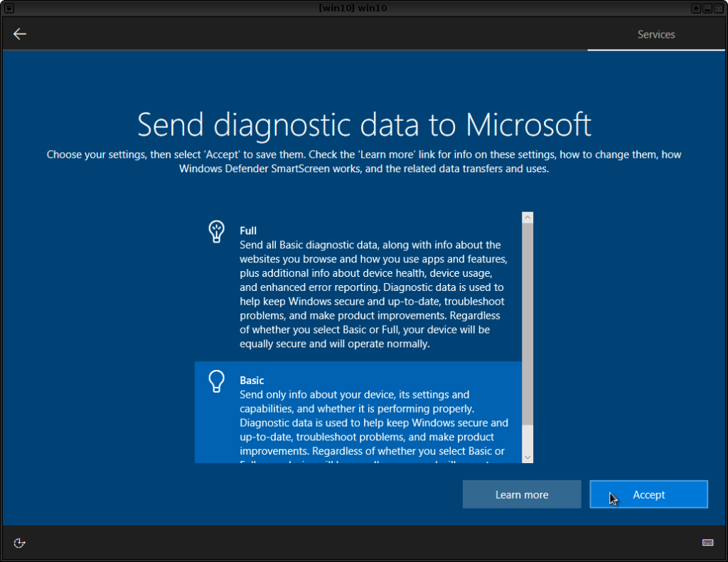Screen dimensions: 728x562
Task: Open the on-screen keyboard icon
Action: [707, 543]
